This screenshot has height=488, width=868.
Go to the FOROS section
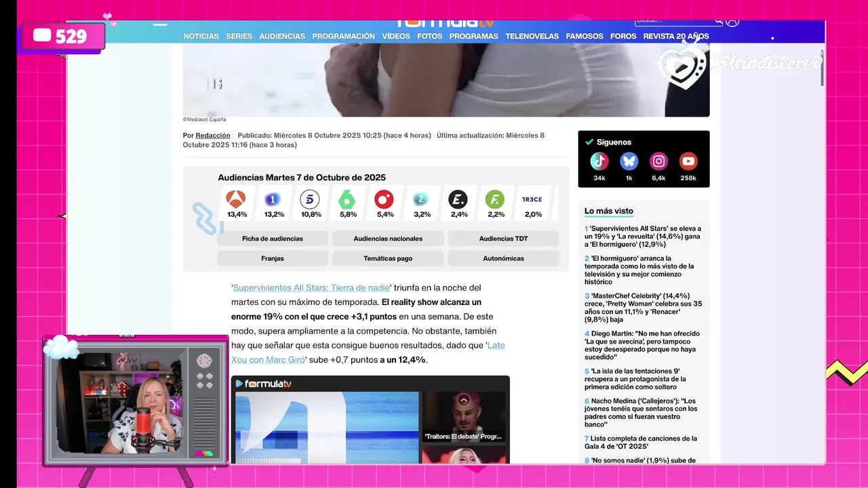(623, 37)
